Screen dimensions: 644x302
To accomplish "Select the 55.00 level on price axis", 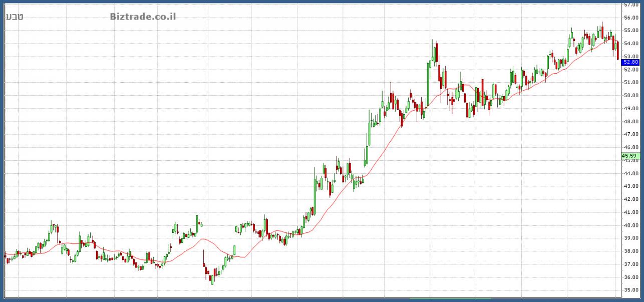I will (630, 31).
